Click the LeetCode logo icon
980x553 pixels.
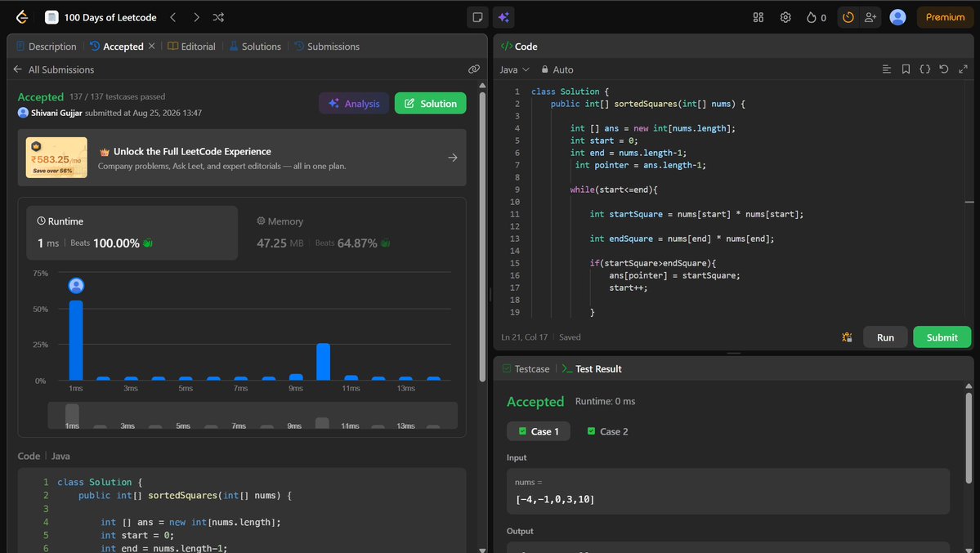pyautogui.click(x=22, y=17)
